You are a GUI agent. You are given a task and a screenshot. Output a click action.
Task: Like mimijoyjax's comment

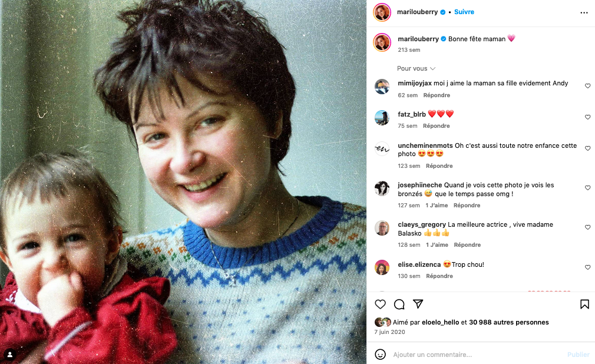point(587,86)
